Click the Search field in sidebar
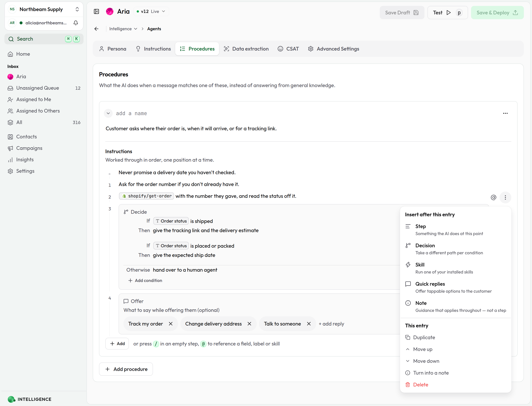Viewport: 532px width, 406px height. click(44, 39)
